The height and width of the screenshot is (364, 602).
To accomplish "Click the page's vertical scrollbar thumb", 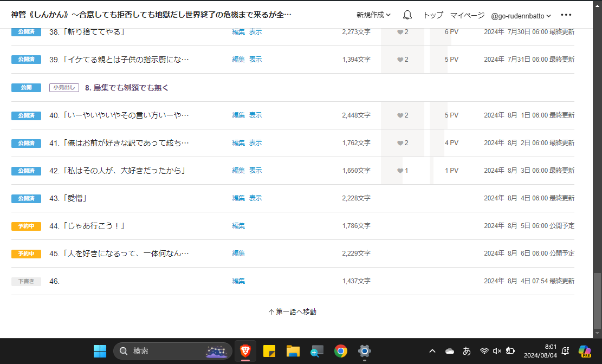I will click(597, 301).
